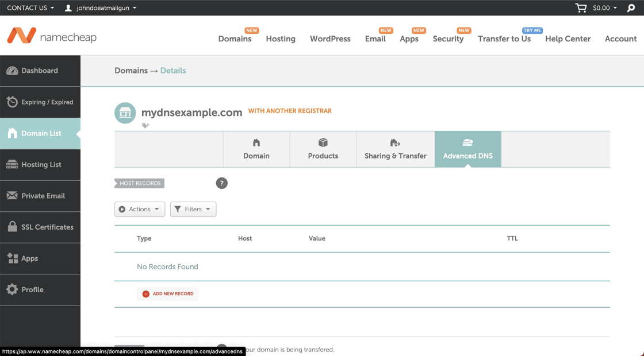Open Expiring / Expired in sidebar
Viewport: 644px width, 356px height.
pos(40,102)
